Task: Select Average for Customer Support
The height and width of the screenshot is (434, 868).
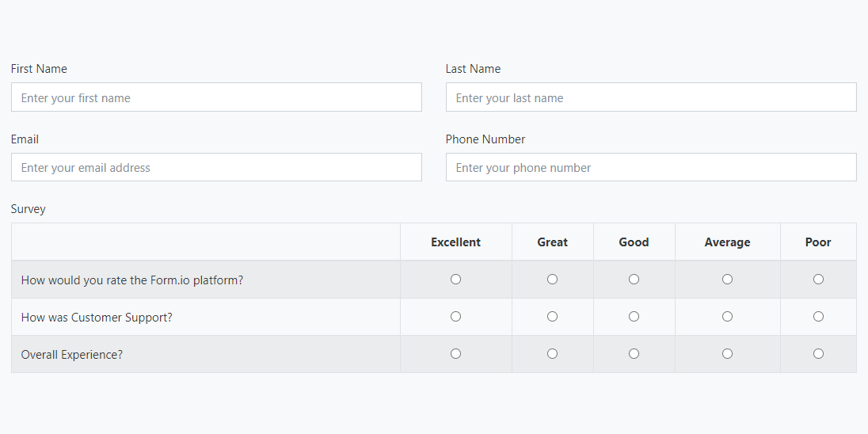Action: [727, 317]
